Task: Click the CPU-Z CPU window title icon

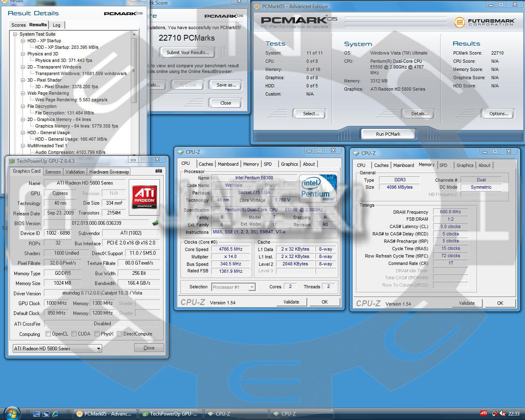Action: [180, 152]
